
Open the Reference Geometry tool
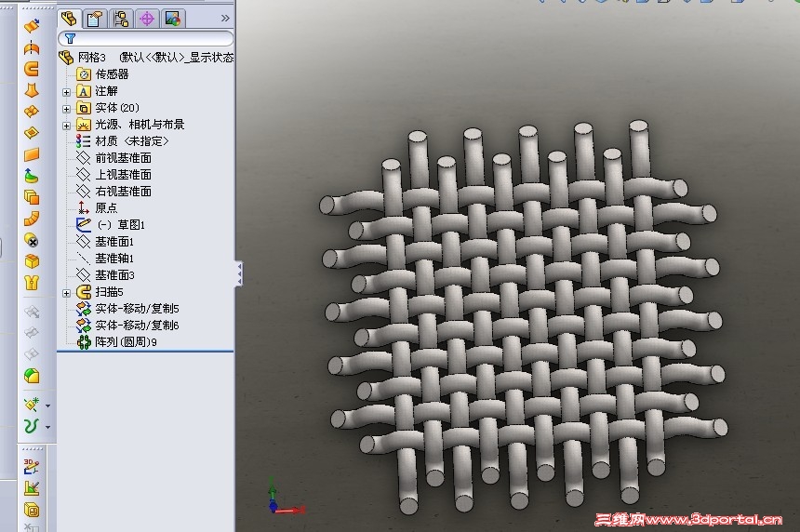click(32, 405)
